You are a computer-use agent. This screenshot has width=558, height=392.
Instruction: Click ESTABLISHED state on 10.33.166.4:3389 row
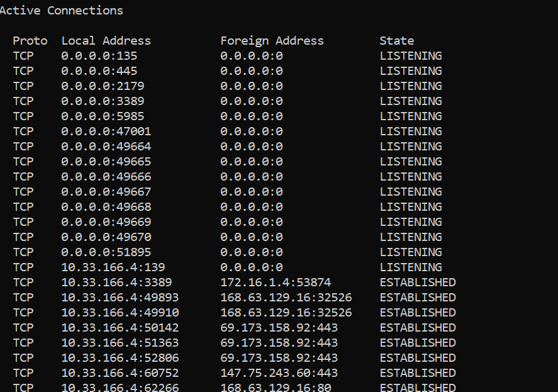pyautogui.click(x=418, y=283)
